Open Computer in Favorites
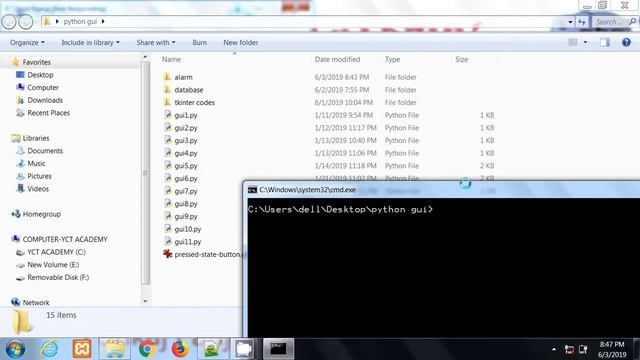 click(x=37, y=87)
